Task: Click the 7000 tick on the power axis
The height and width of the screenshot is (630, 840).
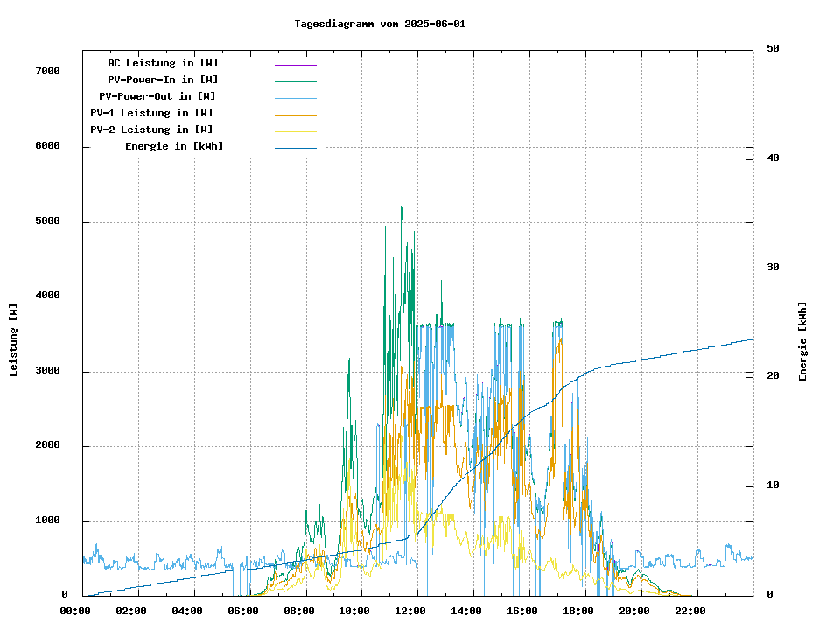Action: pos(47,71)
